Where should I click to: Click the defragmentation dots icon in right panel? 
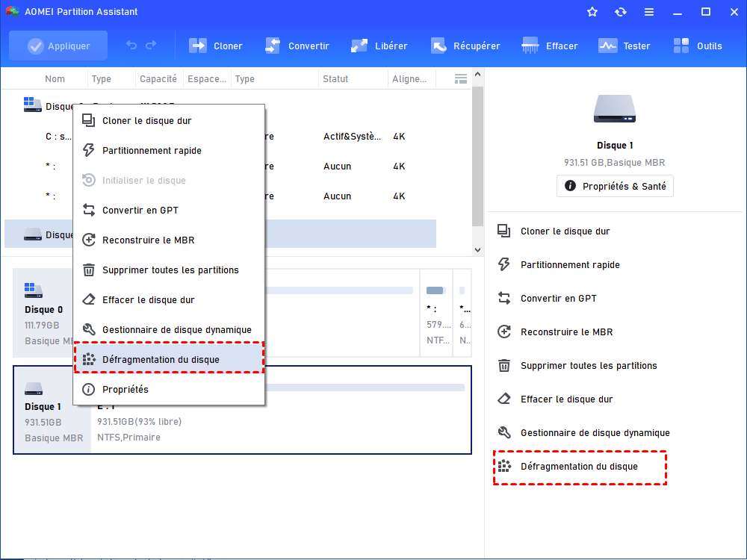504,466
